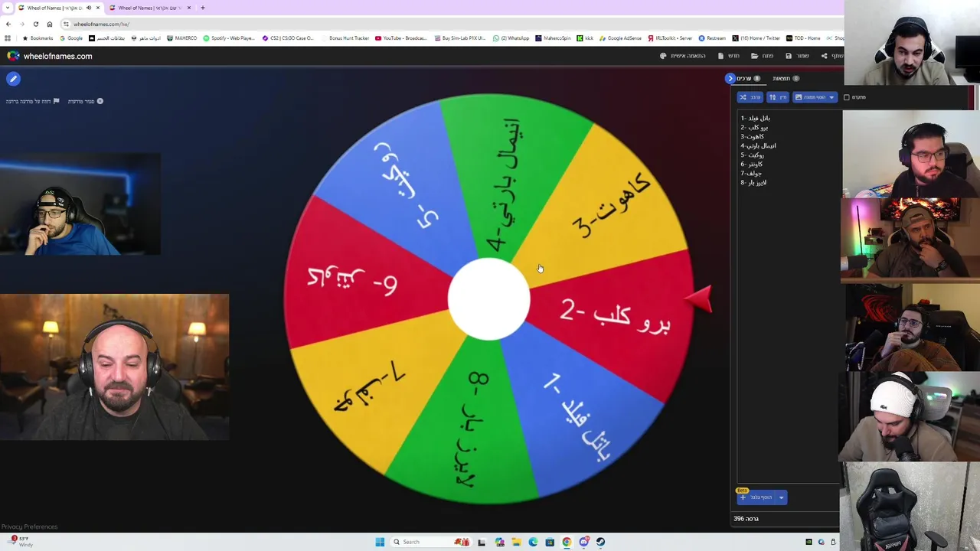Screen dimensions: 980x551
Task: Open the Windows Start menu
Action: [380, 542]
